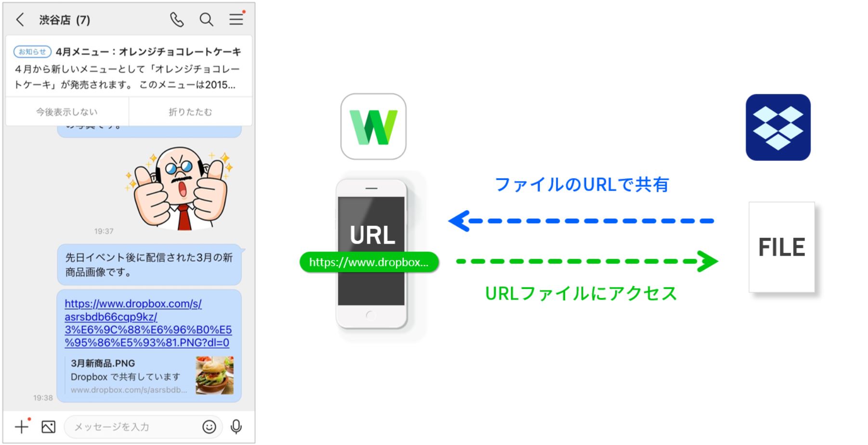Click the Dropbox app icon

(x=778, y=127)
